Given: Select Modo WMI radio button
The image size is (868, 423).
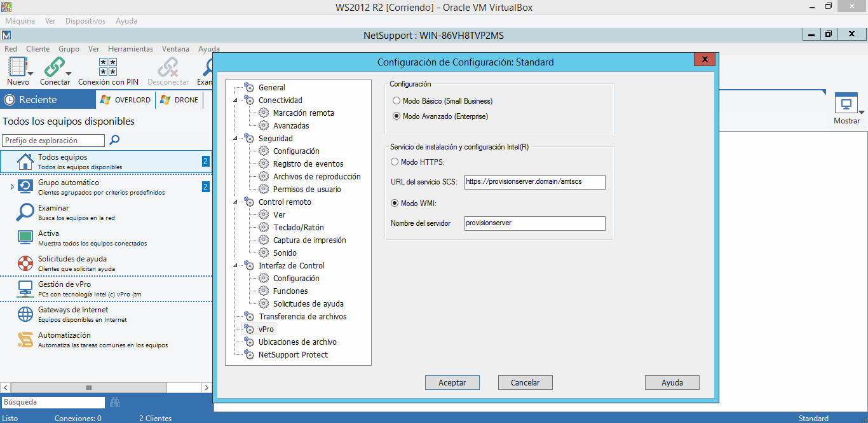Looking at the screenshot, I should point(395,204).
